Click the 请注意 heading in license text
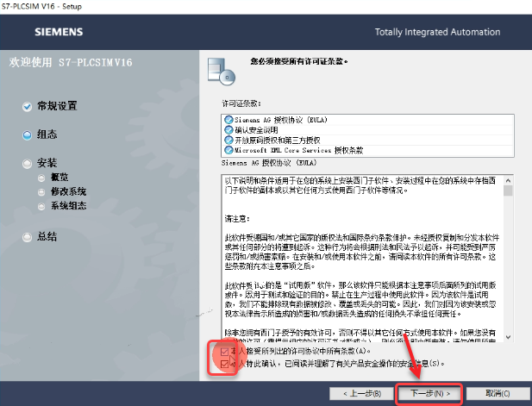Image resolution: width=532 pixels, height=406 pixels. pyautogui.click(x=237, y=219)
